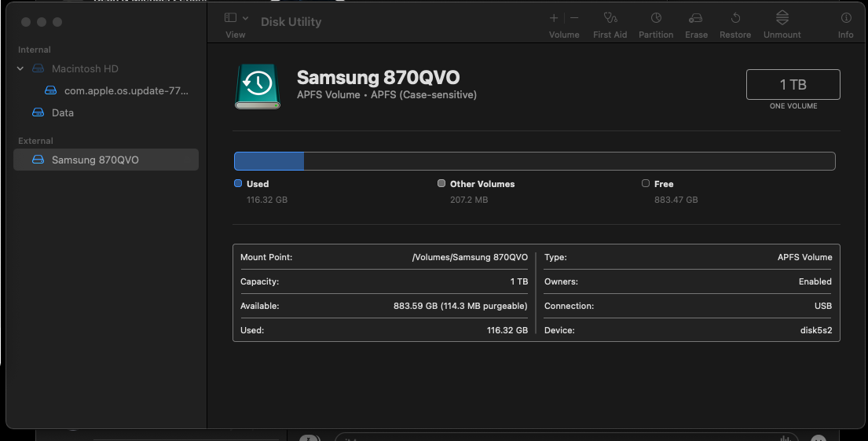Image resolution: width=868 pixels, height=441 pixels.
Task: Click the Capacity value 1 TB
Action: (x=519, y=281)
